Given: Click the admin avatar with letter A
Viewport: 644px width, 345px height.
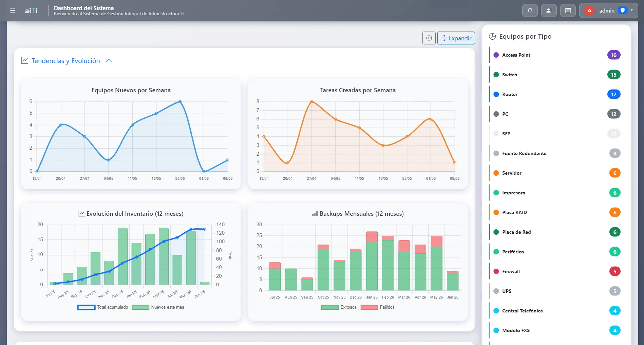Looking at the screenshot, I should click(x=589, y=11).
